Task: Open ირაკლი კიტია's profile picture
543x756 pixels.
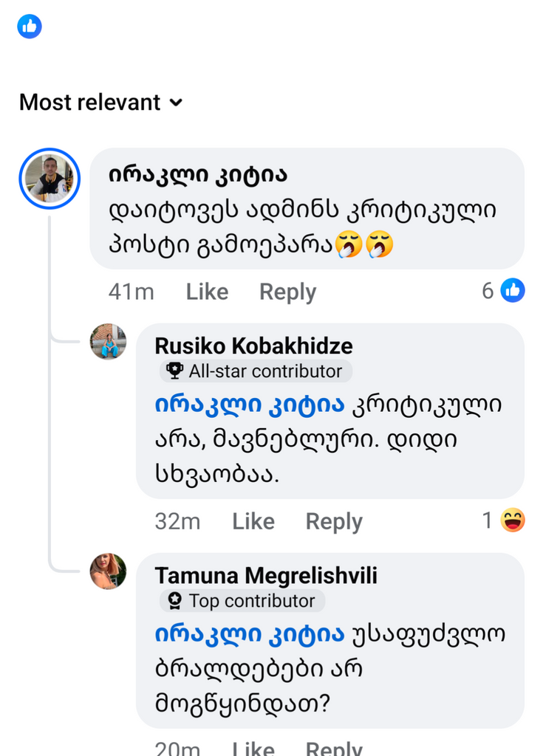Action: point(49,179)
